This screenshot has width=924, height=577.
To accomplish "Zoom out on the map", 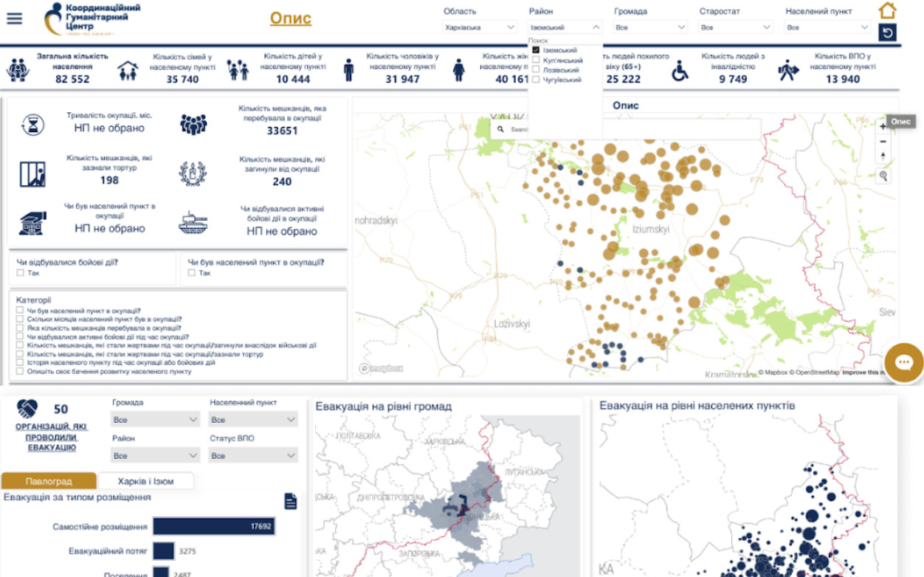I will click(x=883, y=141).
